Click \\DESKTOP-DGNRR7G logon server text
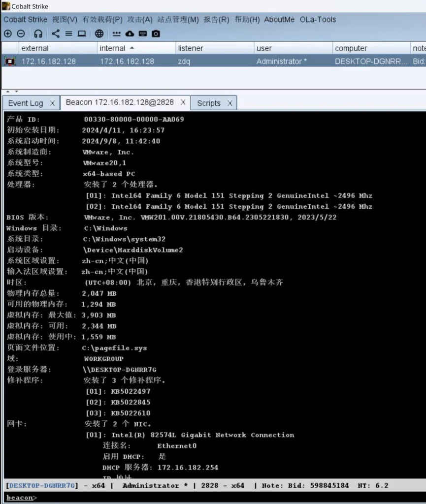 [120, 370]
